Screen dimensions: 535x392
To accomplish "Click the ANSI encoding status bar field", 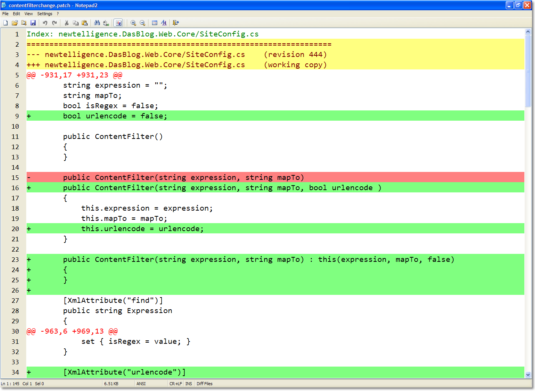I will [141, 384].
